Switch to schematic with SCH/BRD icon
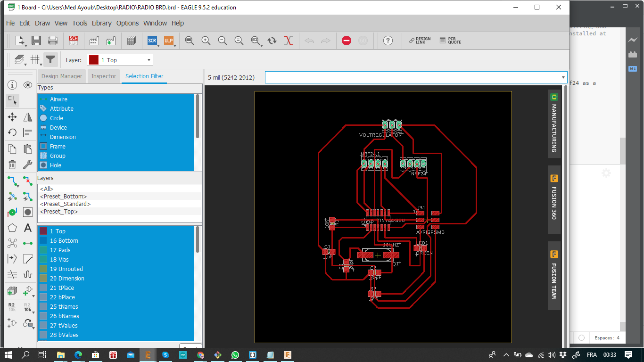This screenshot has height=362, width=644. (74, 41)
